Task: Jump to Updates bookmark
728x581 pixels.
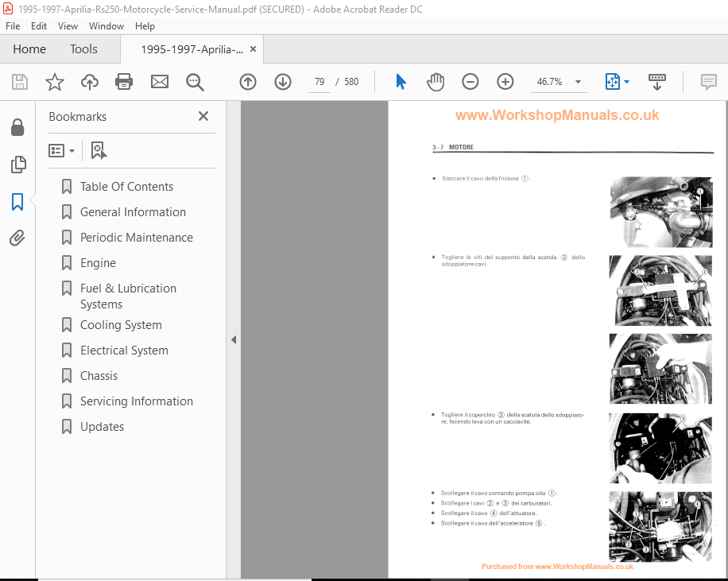Action: point(103,427)
